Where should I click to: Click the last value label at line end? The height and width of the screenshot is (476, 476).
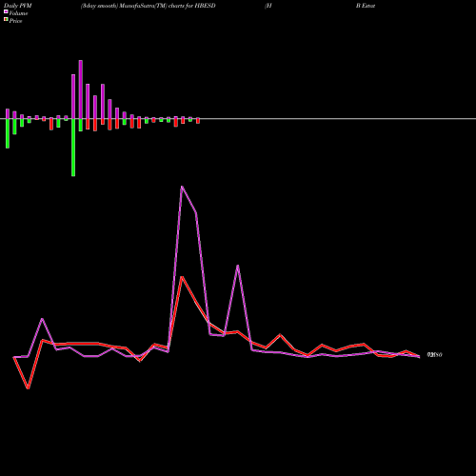[x=435, y=355]
